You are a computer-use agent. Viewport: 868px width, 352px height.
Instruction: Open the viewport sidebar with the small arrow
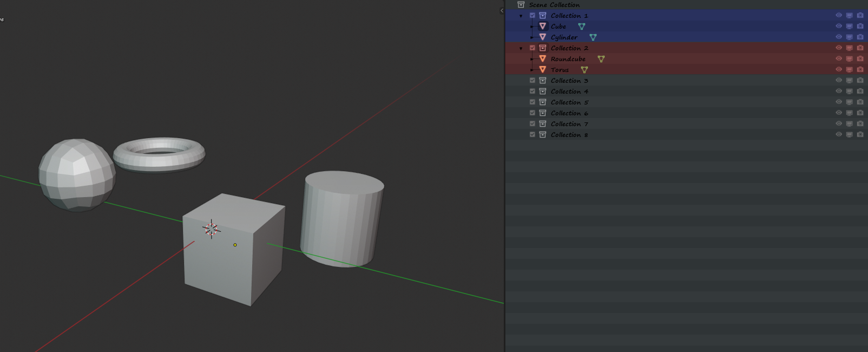[x=502, y=10]
